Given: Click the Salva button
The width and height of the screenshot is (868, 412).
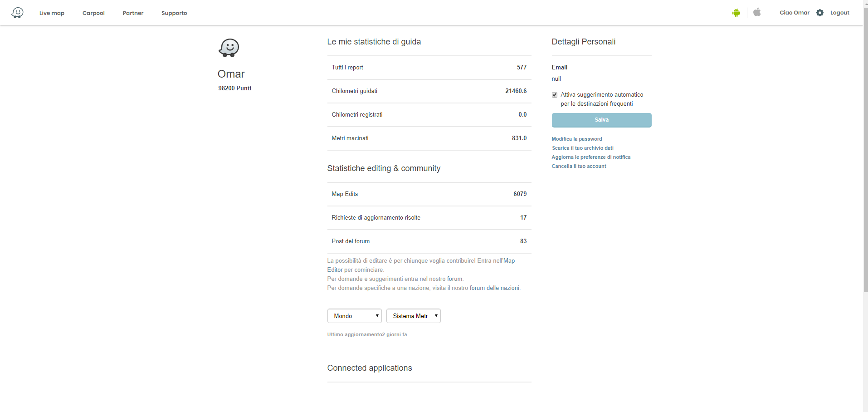Looking at the screenshot, I should [601, 120].
